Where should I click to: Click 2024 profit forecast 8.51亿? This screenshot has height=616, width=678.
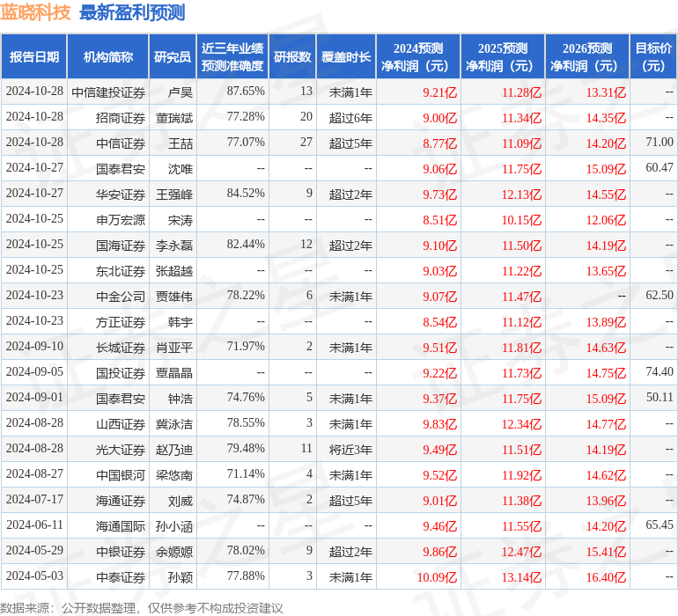[x=439, y=220]
